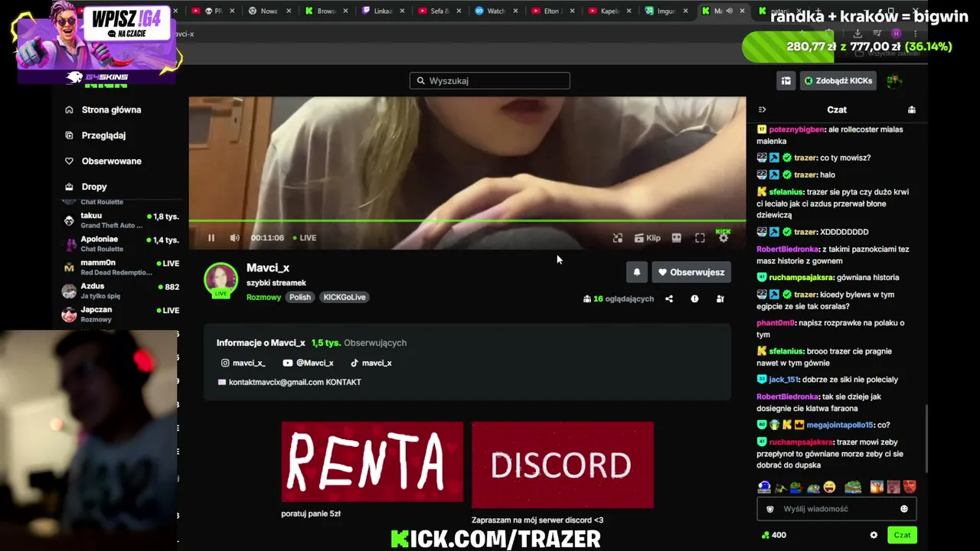The image size is (980, 551).
Task: Open the RENTA panel image
Action: pyautogui.click(x=372, y=462)
